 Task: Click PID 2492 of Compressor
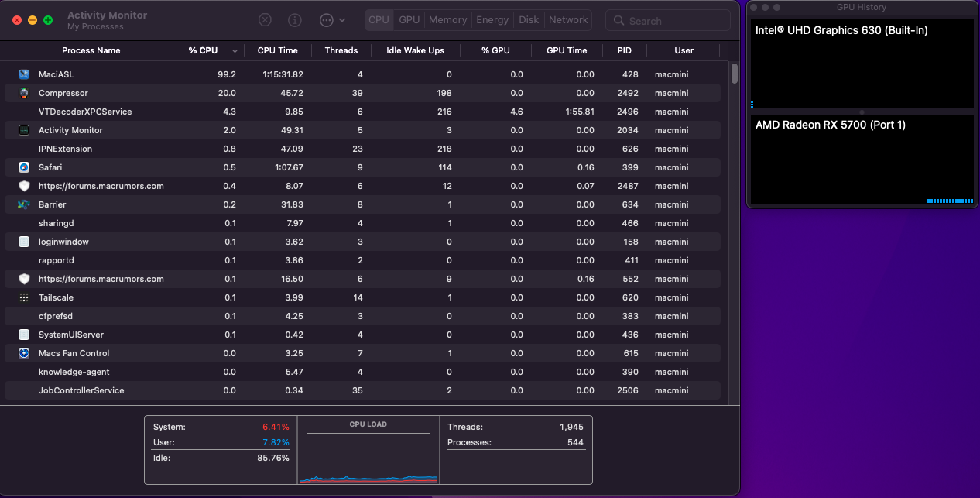pyautogui.click(x=628, y=93)
